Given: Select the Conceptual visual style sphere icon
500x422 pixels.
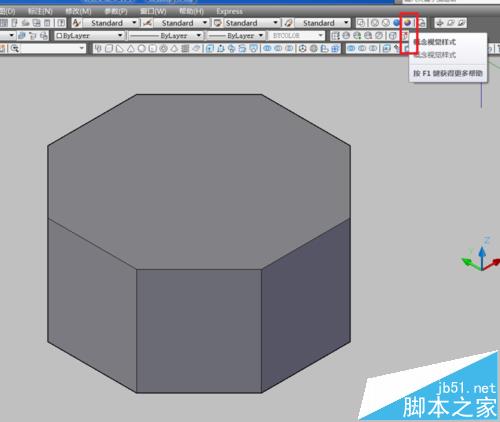Looking at the screenshot, I should coord(407,23).
